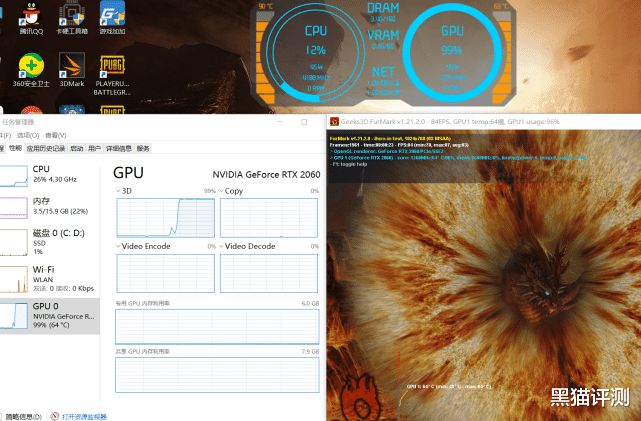Select 磁盘 0 (C: D:) in the sidebar
Viewport: 641px width, 421px height.
[49, 242]
